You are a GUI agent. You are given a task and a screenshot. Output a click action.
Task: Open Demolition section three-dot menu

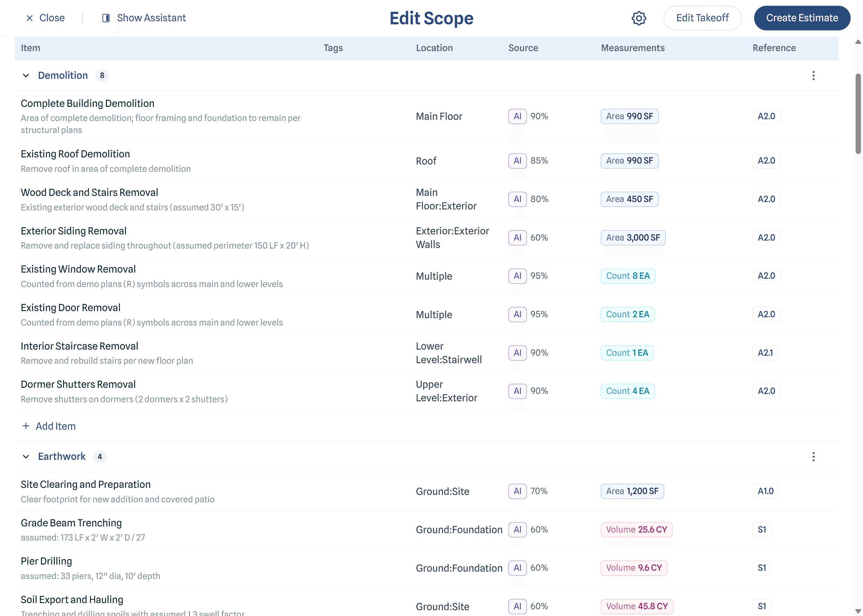tap(813, 75)
